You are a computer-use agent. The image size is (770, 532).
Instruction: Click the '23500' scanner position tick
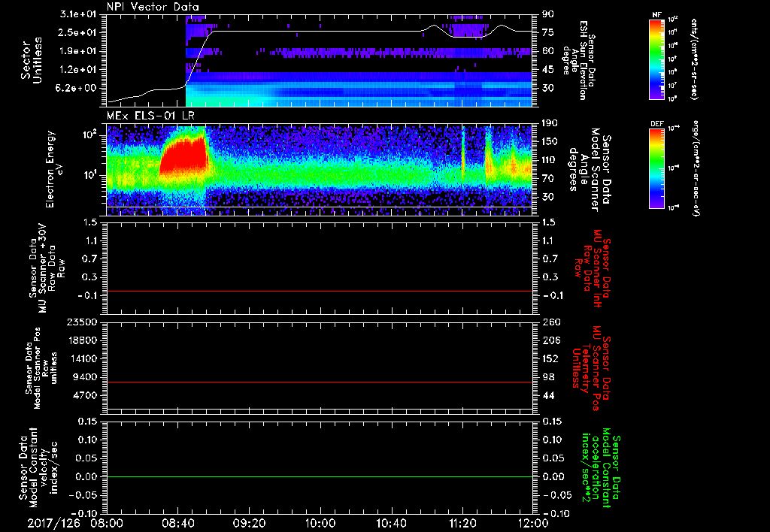81,322
